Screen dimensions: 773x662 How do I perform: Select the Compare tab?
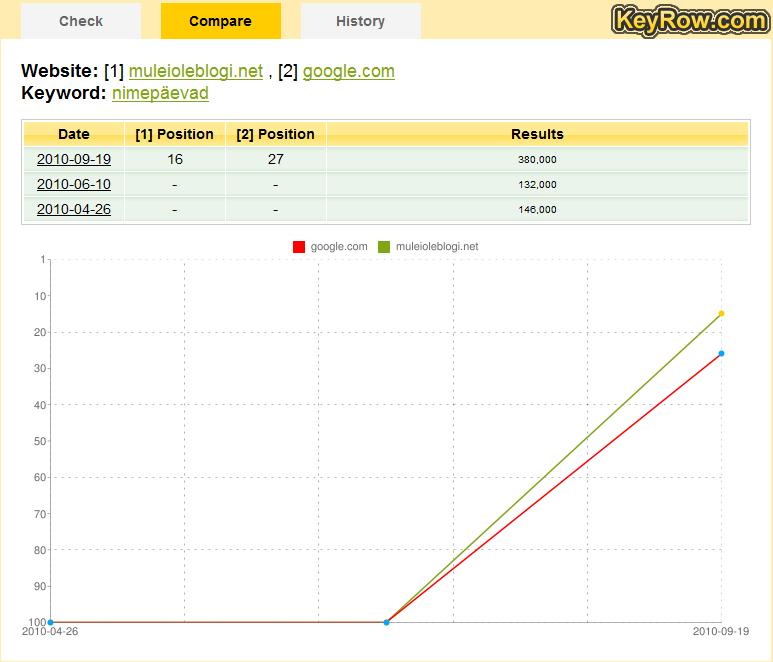pos(220,21)
